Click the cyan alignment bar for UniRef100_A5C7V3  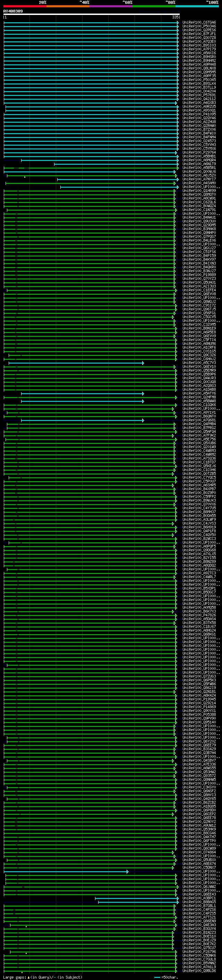76,363
